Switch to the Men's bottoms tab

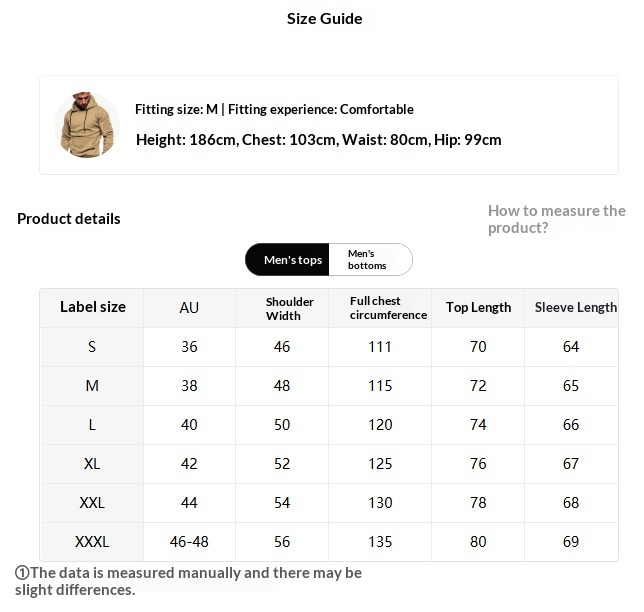pyautogui.click(x=367, y=260)
